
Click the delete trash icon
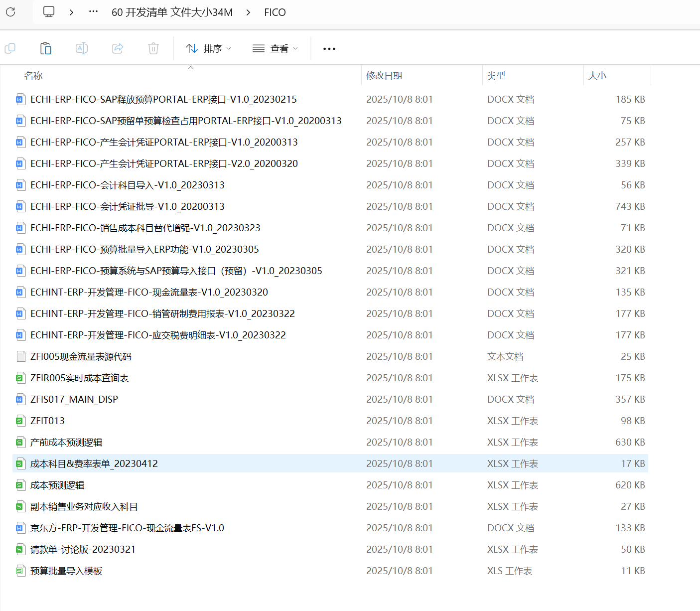153,48
